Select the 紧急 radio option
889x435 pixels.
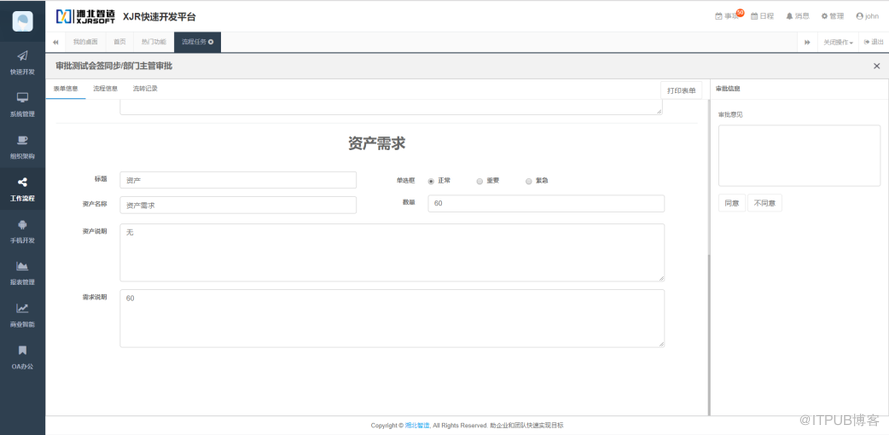pyautogui.click(x=529, y=181)
